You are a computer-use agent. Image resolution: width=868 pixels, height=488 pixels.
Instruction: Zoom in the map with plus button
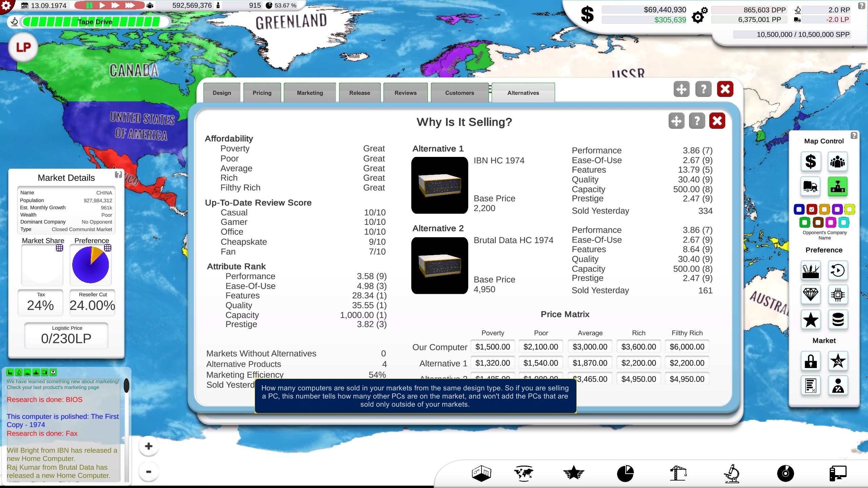(149, 446)
